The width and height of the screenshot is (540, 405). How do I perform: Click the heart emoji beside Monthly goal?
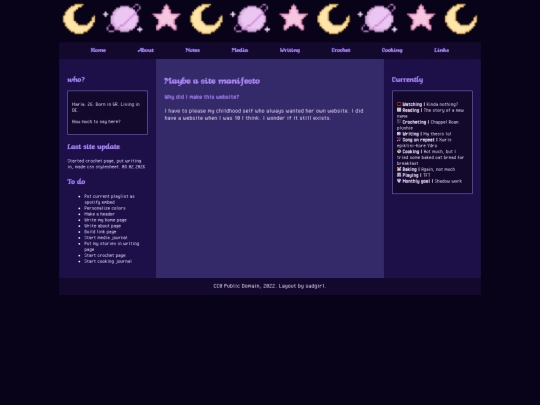tap(399, 181)
